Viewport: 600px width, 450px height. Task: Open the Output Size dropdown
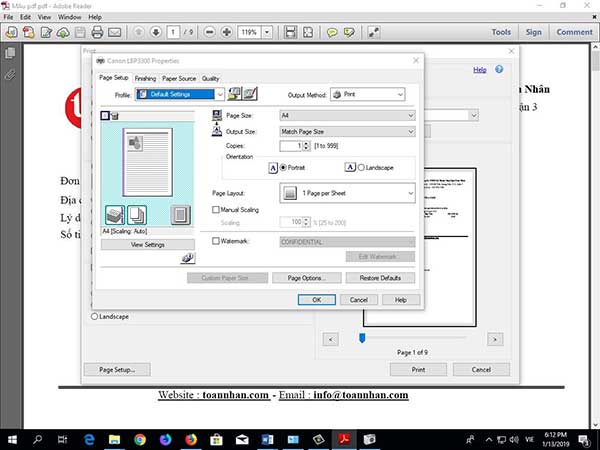(x=347, y=132)
